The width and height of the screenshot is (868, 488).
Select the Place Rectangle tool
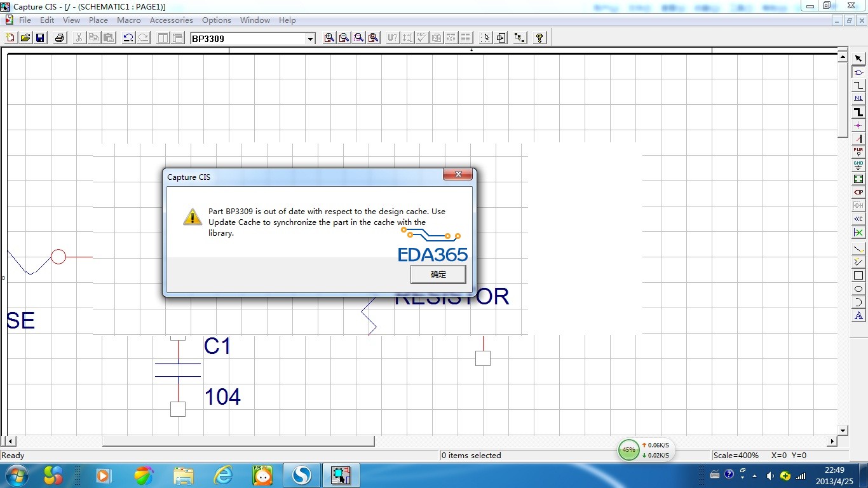pos(858,275)
